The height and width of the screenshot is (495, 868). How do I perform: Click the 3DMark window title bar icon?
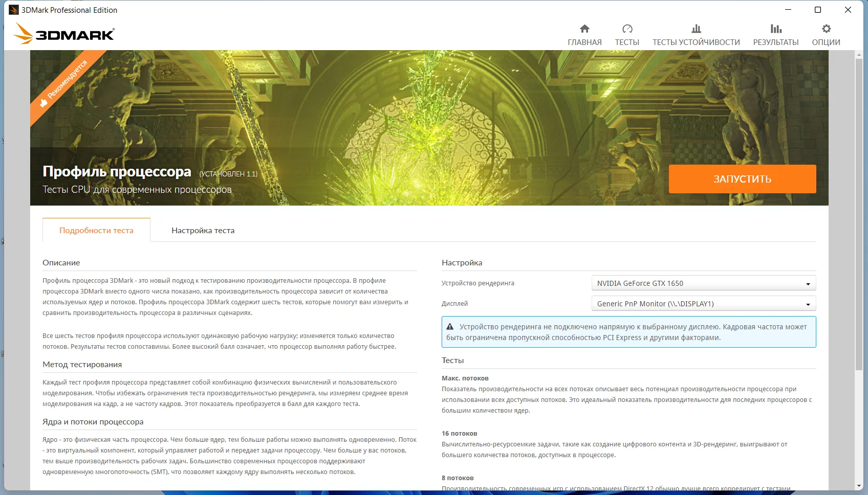coord(13,10)
